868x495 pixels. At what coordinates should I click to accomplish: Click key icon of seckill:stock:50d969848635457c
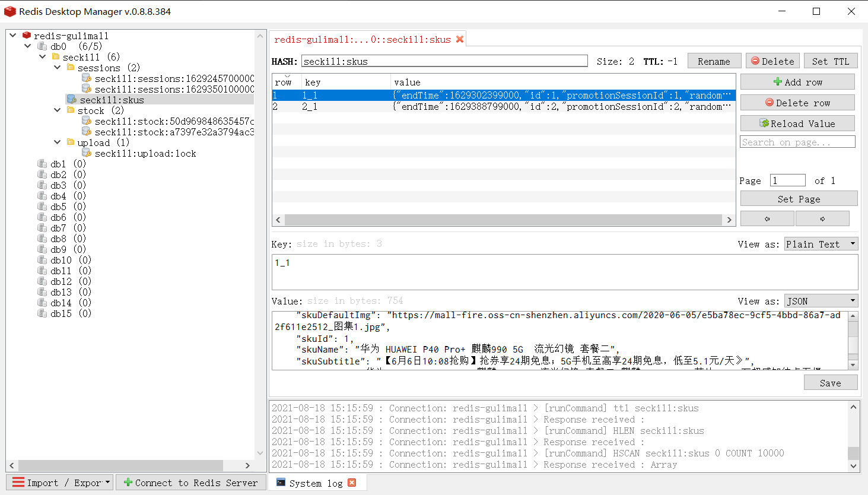coord(87,121)
